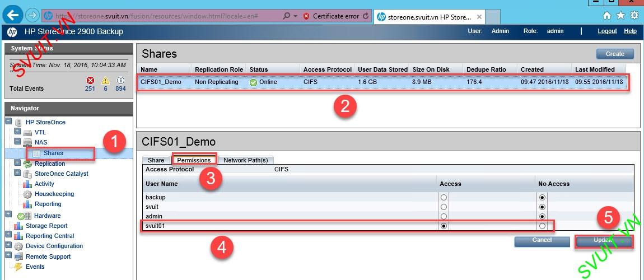The width and height of the screenshot is (644, 280).
Task: Click the green Replication arrows icon
Action: [27, 164]
